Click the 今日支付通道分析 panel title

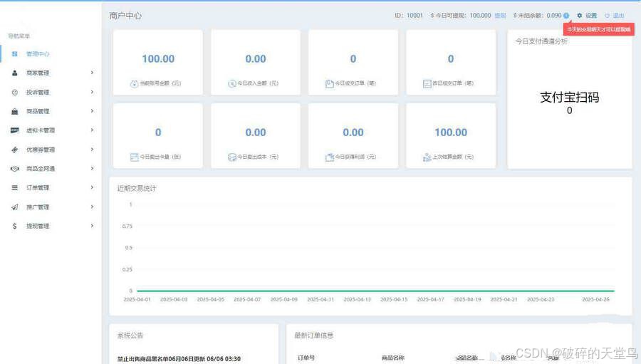pos(541,41)
